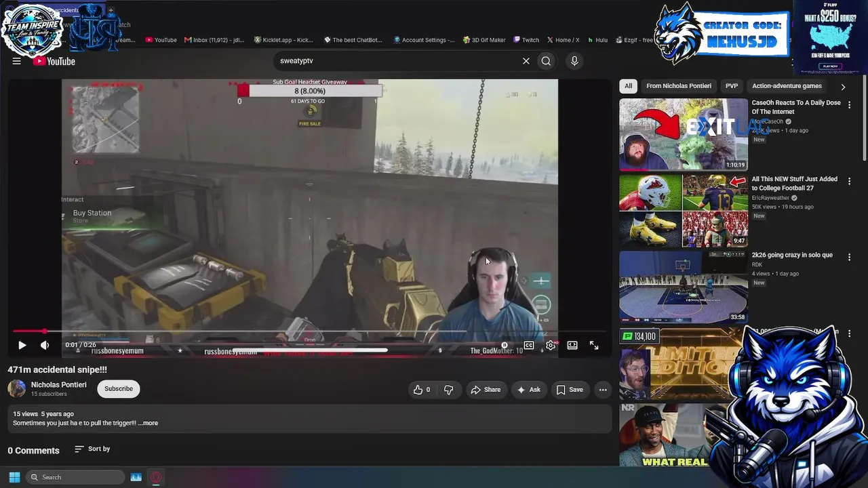Open the Hulu bookmark

[x=597, y=40]
